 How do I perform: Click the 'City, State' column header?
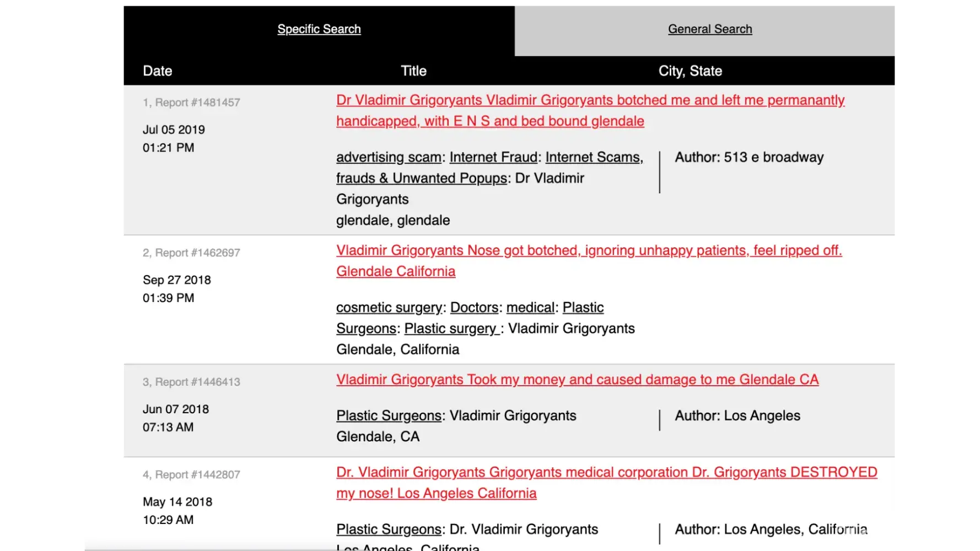690,71
